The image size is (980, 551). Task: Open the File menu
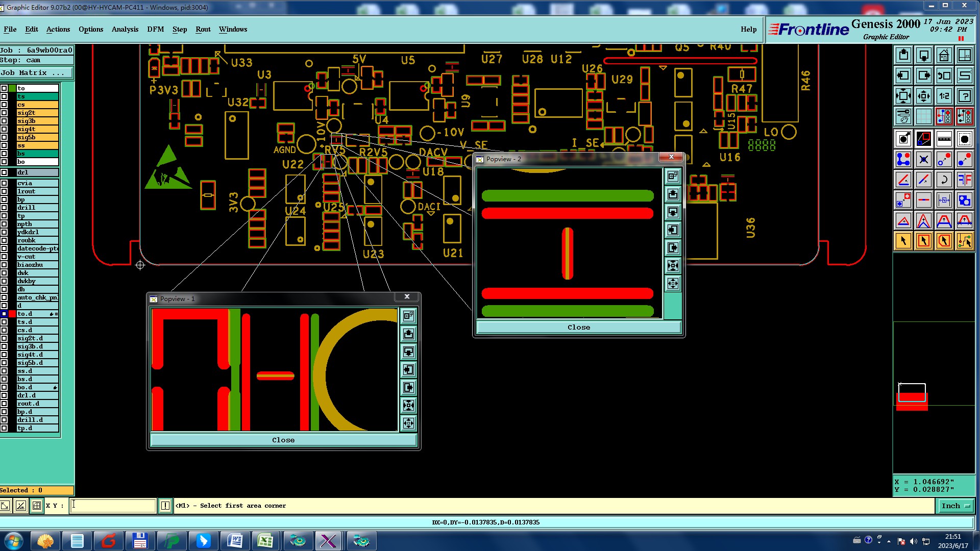(10, 30)
